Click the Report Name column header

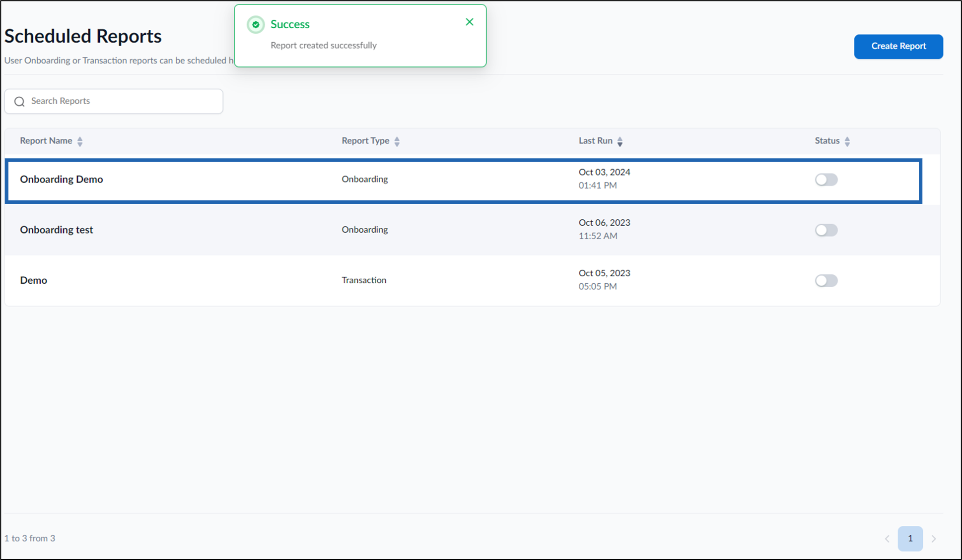point(46,140)
